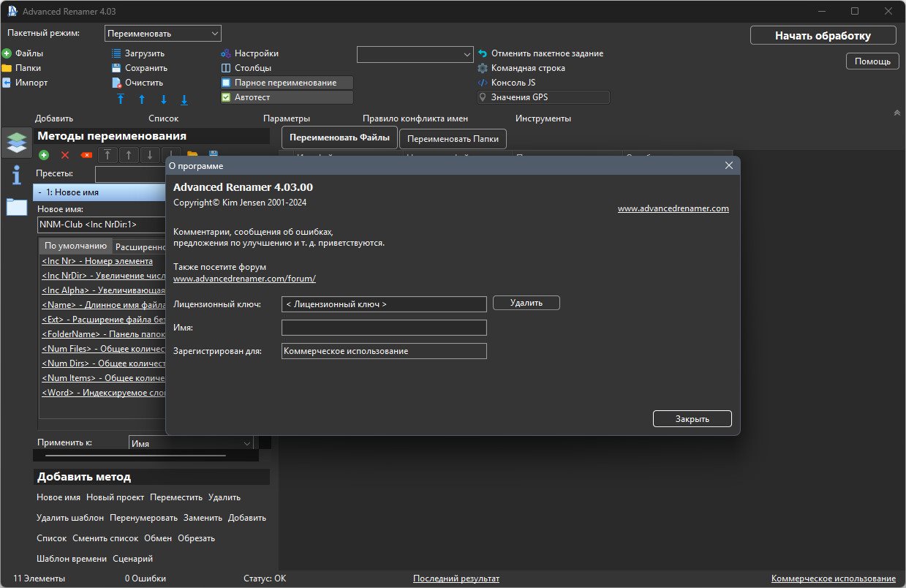Viewport: 906px width, 588px height.
Task: Save the list with Сохранить
Action: (140, 68)
